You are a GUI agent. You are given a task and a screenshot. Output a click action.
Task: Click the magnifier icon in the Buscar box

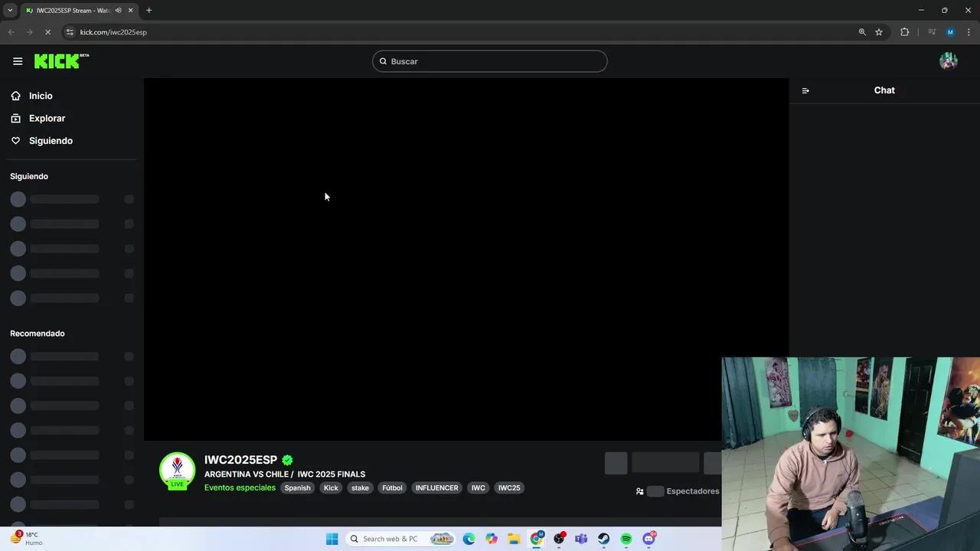(383, 61)
